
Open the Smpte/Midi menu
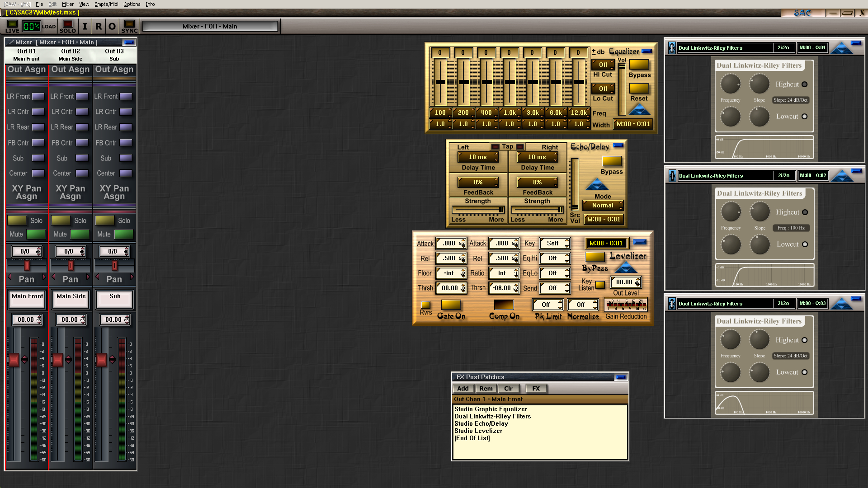pyautogui.click(x=106, y=4)
